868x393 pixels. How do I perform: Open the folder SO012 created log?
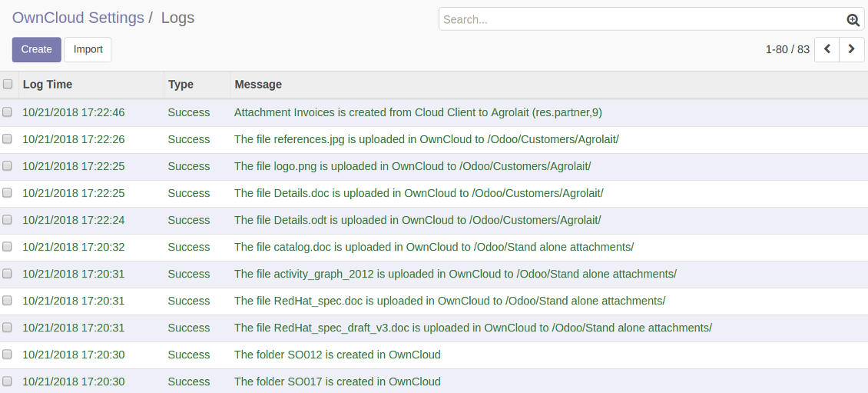337,355
